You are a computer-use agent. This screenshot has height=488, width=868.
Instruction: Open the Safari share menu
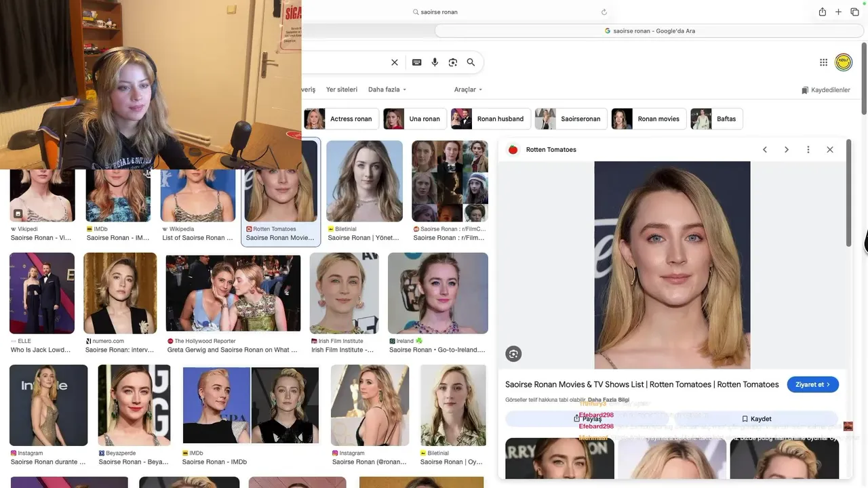[x=822, y=12]
